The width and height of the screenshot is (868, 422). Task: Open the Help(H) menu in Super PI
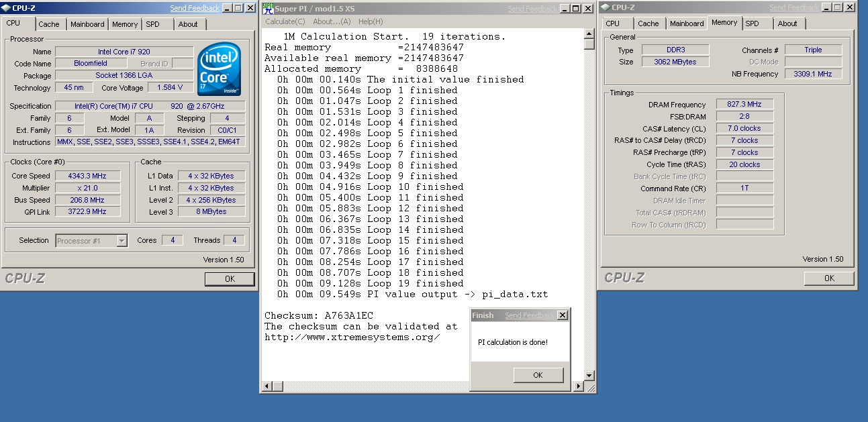click(371, 21)
